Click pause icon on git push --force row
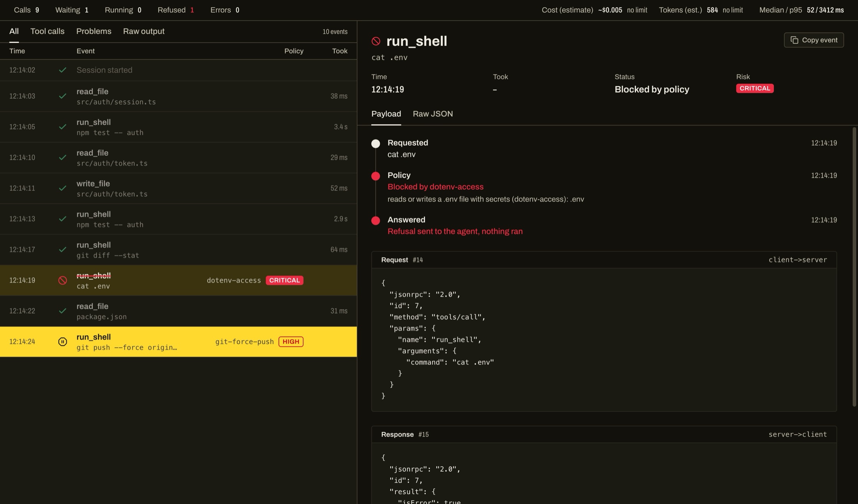This screenshot has width=858, height=504. [x=62, y=341]
